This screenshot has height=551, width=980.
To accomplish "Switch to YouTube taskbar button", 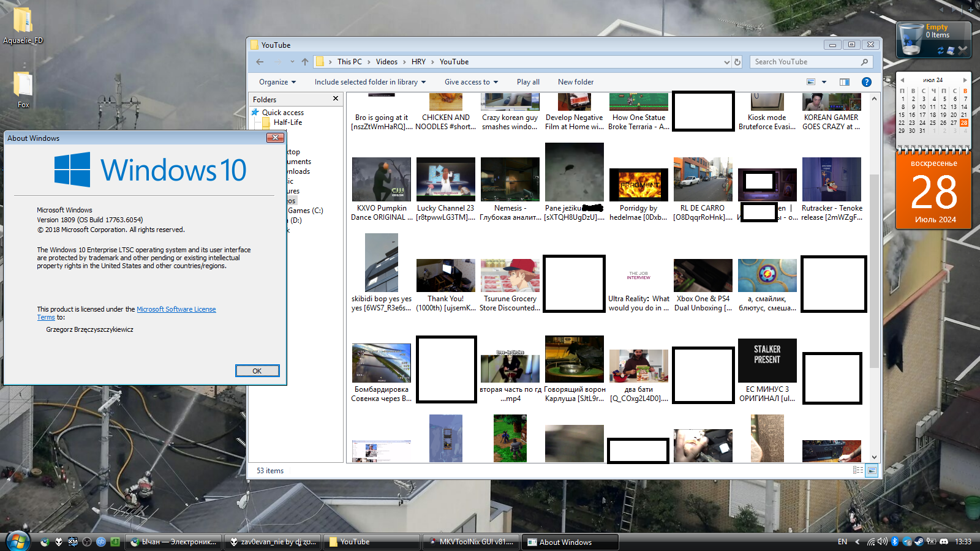I will click(x=371, y=542).
